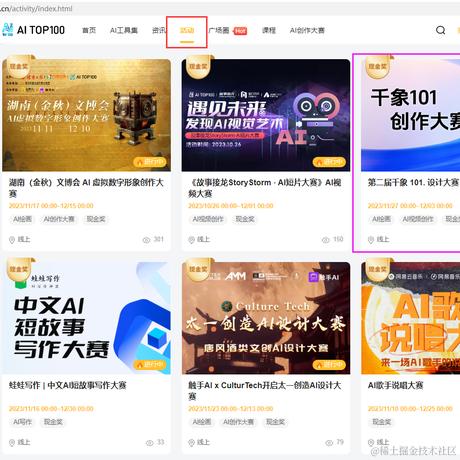Go to 首页 in the navigation bar
The height and width of the screenshot is (460, 460).
(x=89, y=30)
